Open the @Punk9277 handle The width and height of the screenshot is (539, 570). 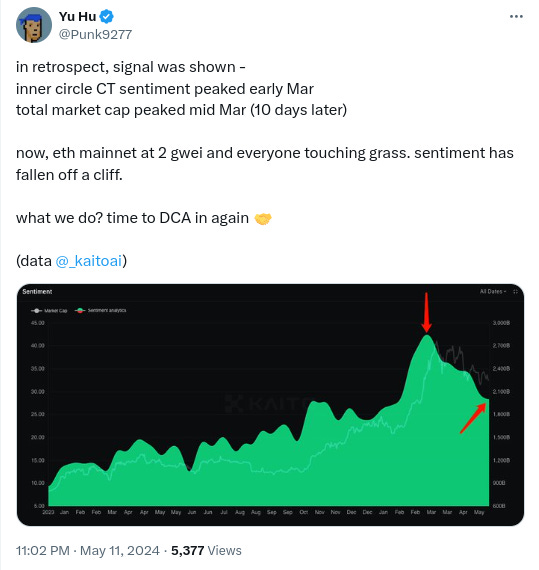click(x=95, y=35)
